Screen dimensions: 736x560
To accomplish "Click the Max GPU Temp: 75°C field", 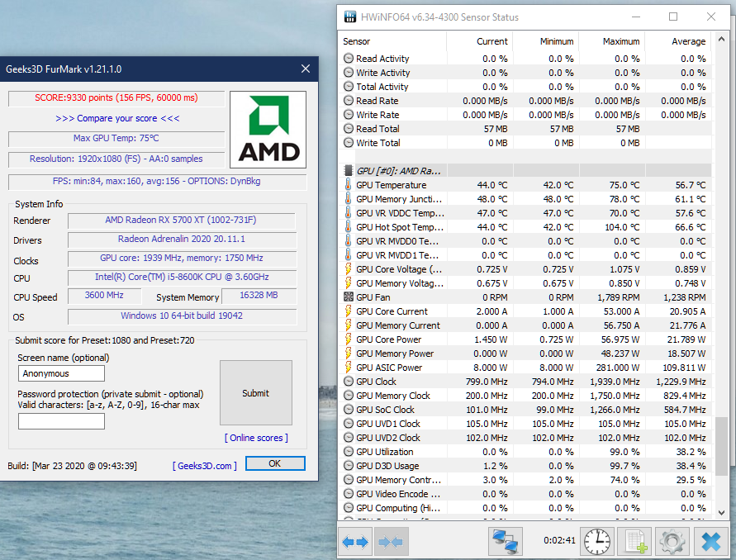I will pos(116,138).
